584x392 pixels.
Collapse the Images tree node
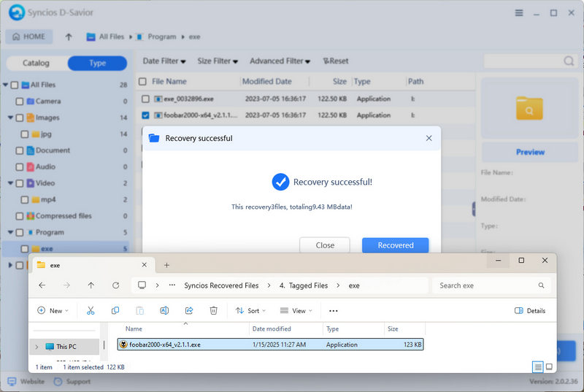pos(11,118)
